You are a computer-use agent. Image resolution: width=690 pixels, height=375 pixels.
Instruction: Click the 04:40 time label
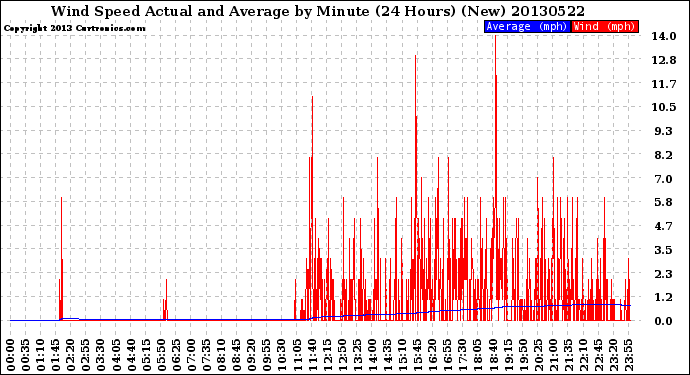[x=131, y=355]
